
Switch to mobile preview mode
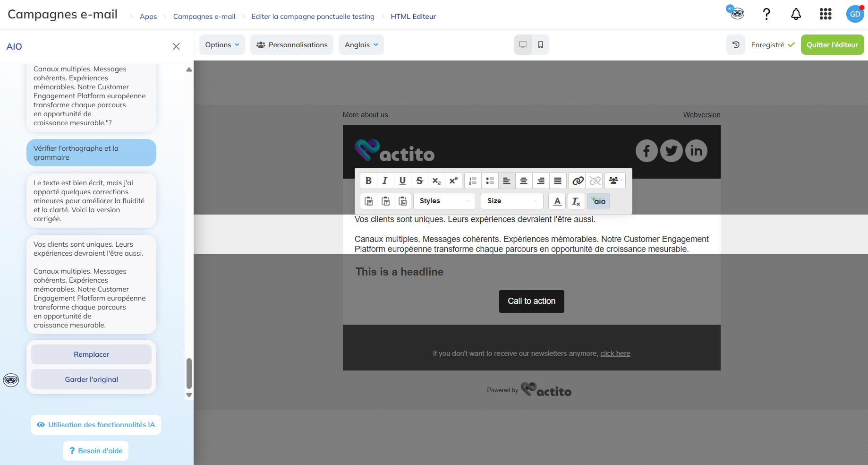540,45
